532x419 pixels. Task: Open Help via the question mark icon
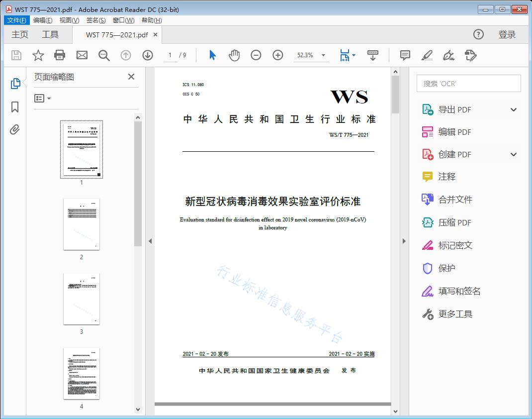click(x=478, y=34)
